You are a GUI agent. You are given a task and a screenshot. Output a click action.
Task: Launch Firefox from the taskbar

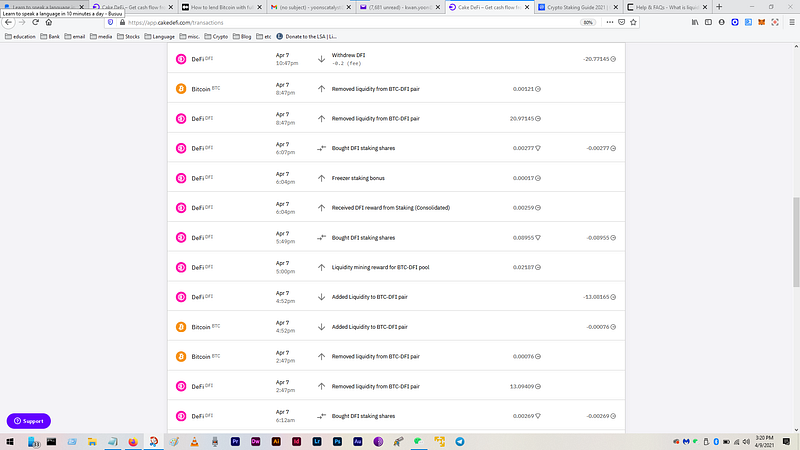pos(133,441)
